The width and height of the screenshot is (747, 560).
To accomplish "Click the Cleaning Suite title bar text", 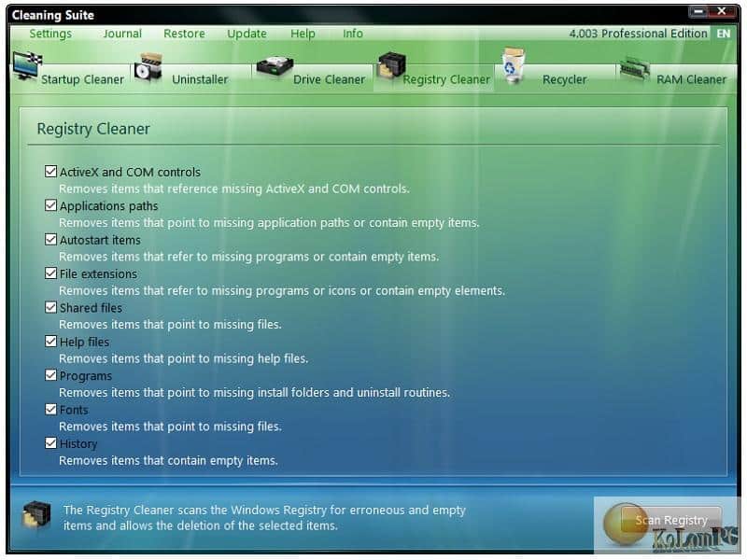I will [x=53, y=15].
